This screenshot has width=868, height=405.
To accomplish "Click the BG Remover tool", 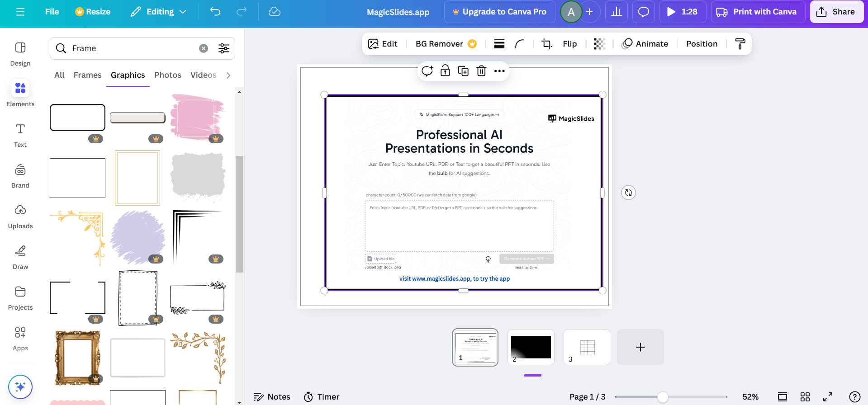I will pyautogui.click(x=446, y=44).
